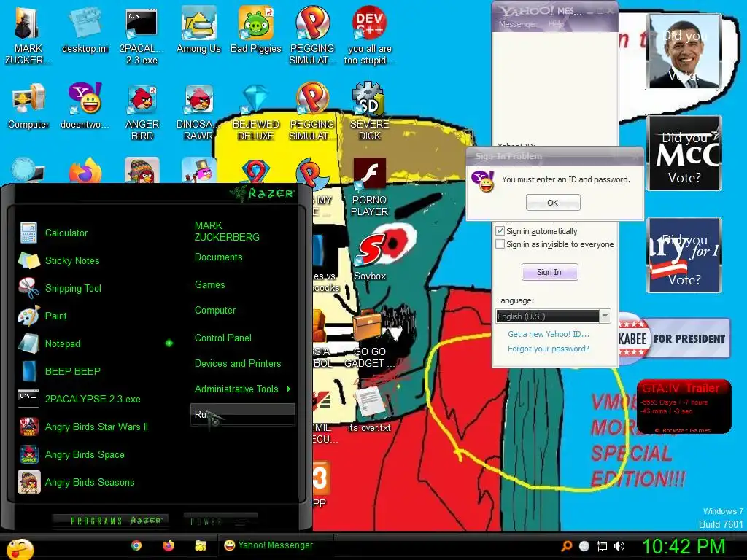Viewport: 747px width, 560px height.
Task: Follow the Get a new Yahoo! ID link
Action: pyautogui.click(x=549, y=334)
